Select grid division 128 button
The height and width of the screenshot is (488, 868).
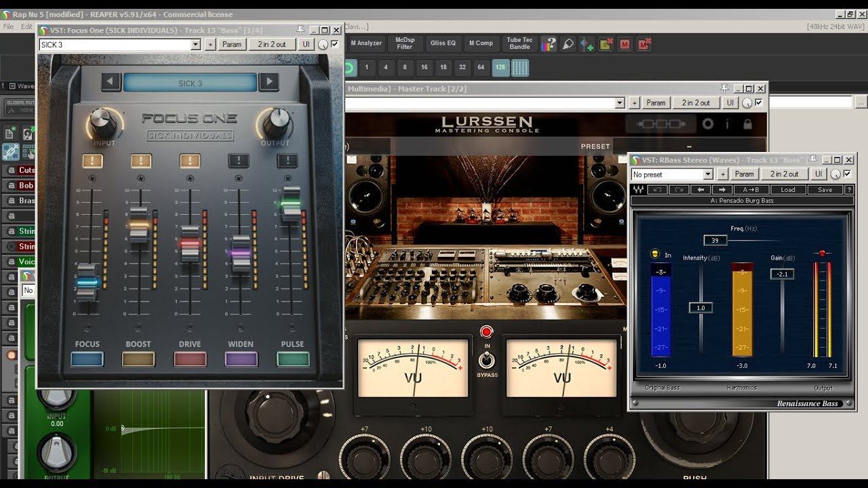tap(500, 68)
